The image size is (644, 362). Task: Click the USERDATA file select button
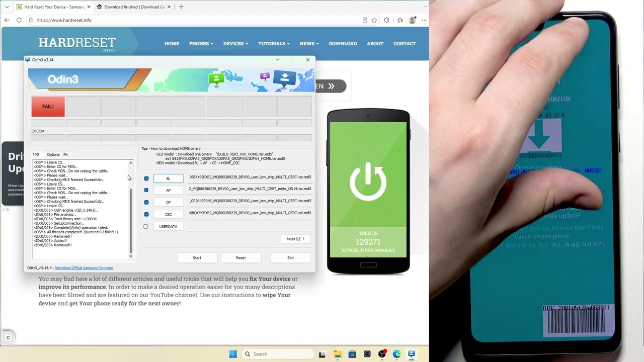click(169, 227)
